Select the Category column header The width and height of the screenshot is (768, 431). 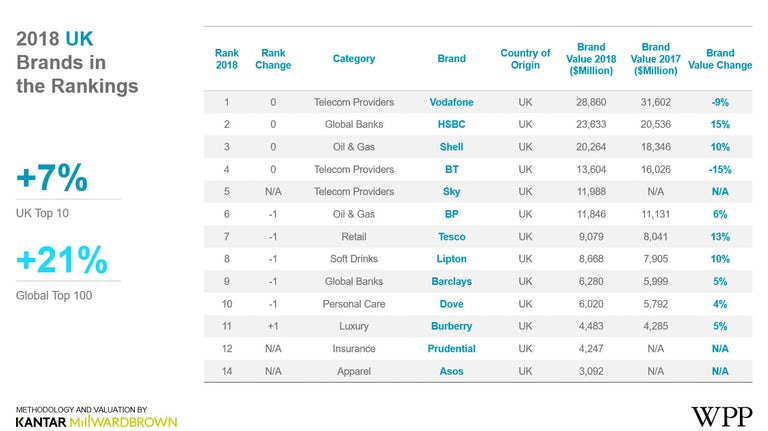(354, 59)
